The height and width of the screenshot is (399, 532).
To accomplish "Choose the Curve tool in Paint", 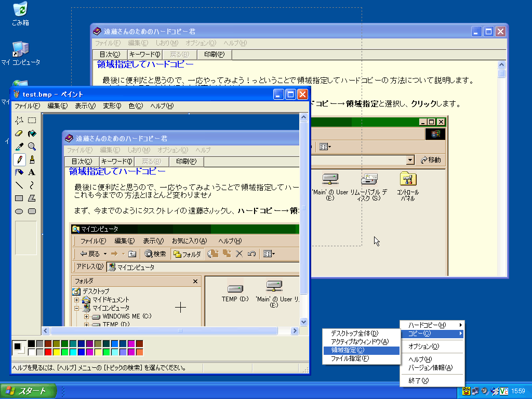I will coord(32,185).
